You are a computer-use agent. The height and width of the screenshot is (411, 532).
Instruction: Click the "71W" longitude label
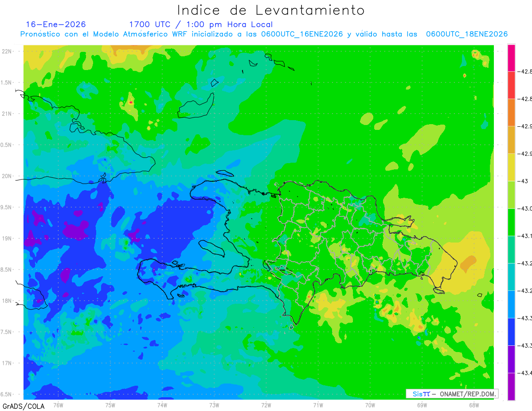(x=318, y=405)
